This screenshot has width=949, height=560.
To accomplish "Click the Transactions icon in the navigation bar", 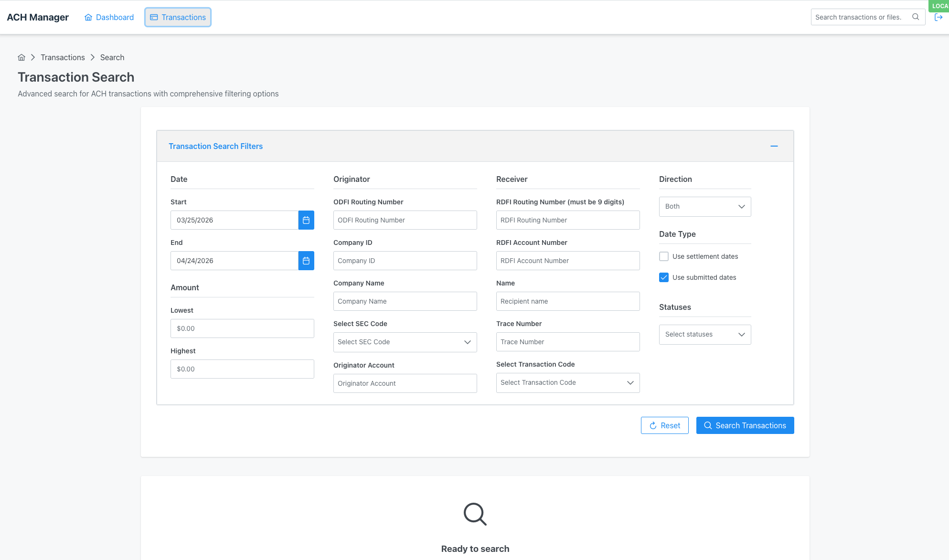I will 153,17.
